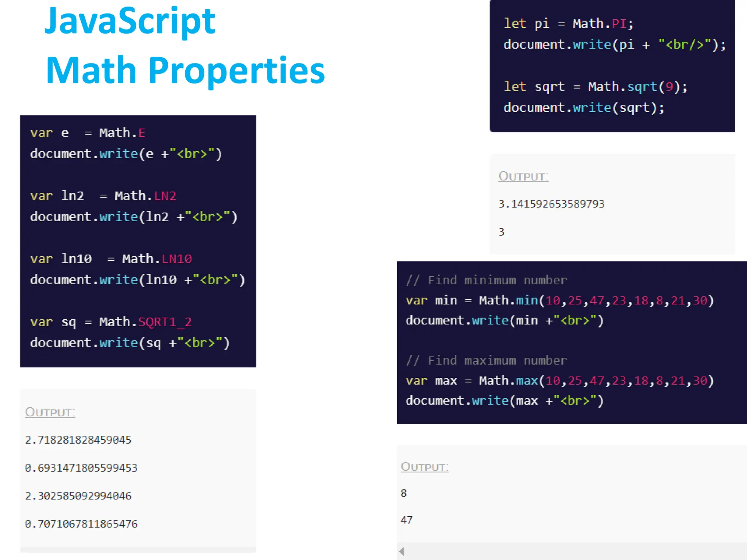Click 'document.write(pi + "<br/>");' code line

tap(615, 44)
